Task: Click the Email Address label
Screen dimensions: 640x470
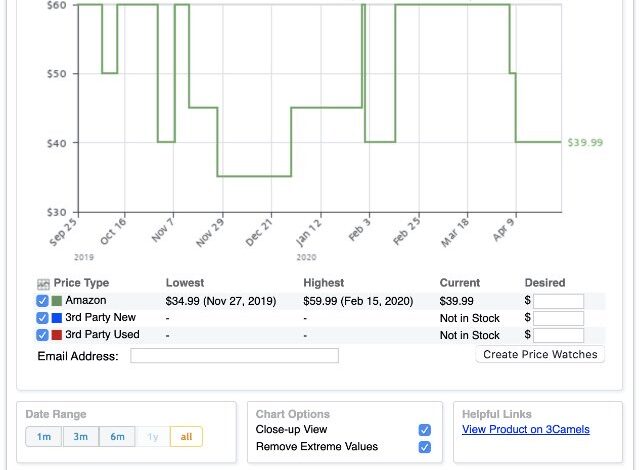Action: coord(78,356)
